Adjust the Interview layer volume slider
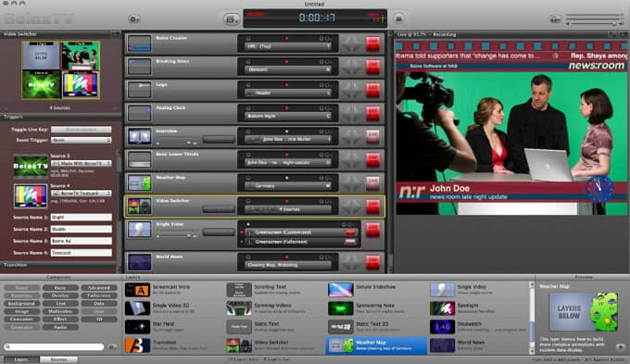Screen dimensions: 630x364 point(177,143)
